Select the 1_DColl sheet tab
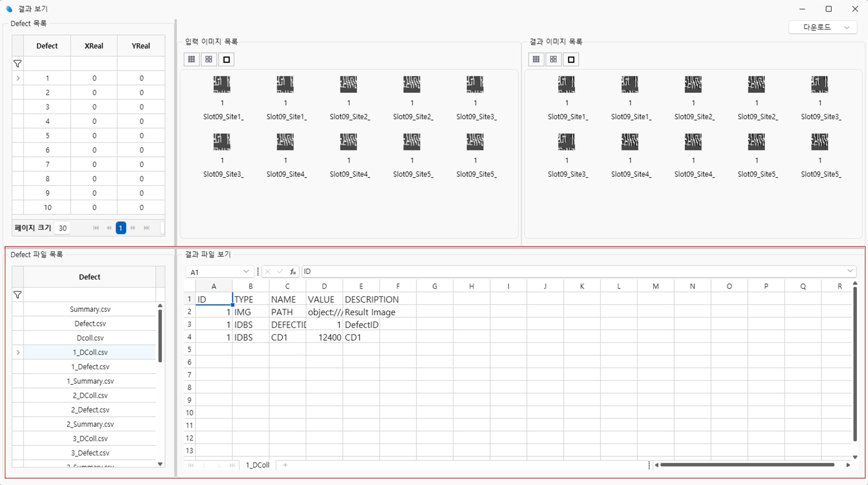The width and height of the screenshot is (868, 485). (258, 465)
